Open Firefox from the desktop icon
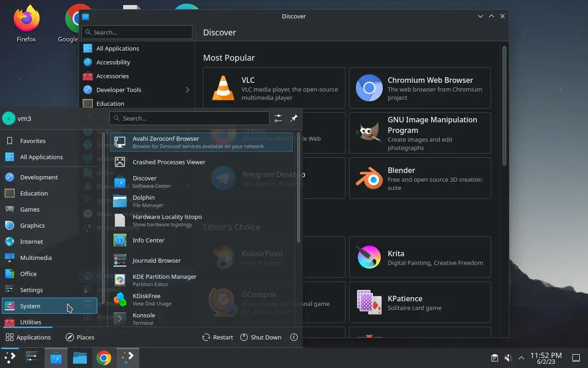The height and width of the screenshot is (368, 588). pyautogui.click(x=27, y=24)
